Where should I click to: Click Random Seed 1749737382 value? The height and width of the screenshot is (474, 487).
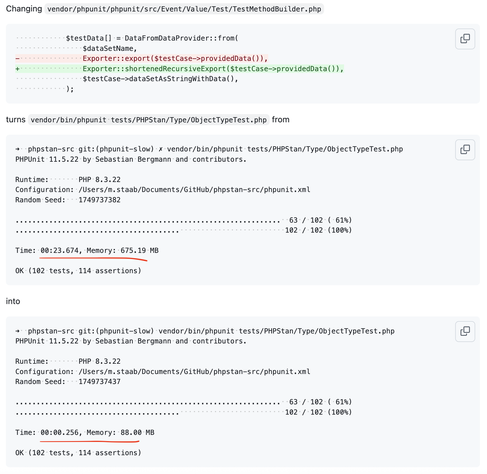(x=99, y=200)
